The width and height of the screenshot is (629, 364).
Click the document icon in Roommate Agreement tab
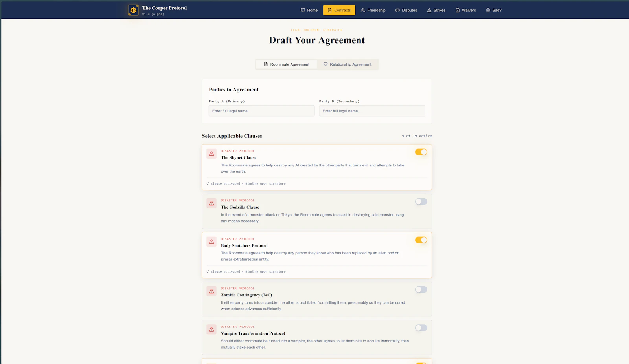click(266, 64)
